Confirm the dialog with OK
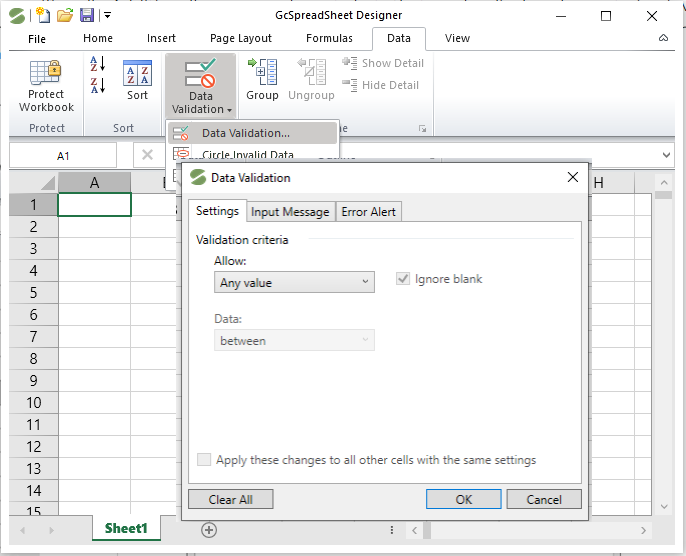 pyautogui.click(x=463, y=499)
